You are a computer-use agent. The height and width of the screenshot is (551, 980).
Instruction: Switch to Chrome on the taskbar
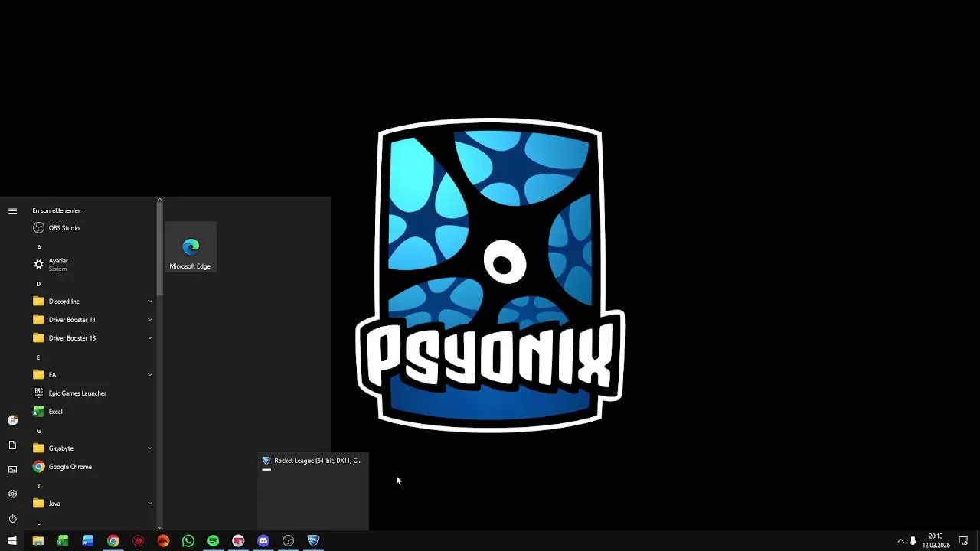click(113, 541)
